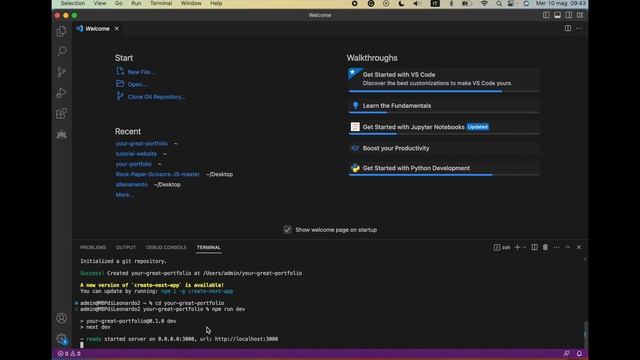Open the Search view in activity bar
Screen dimensions: 640x360
coord(61,51)
